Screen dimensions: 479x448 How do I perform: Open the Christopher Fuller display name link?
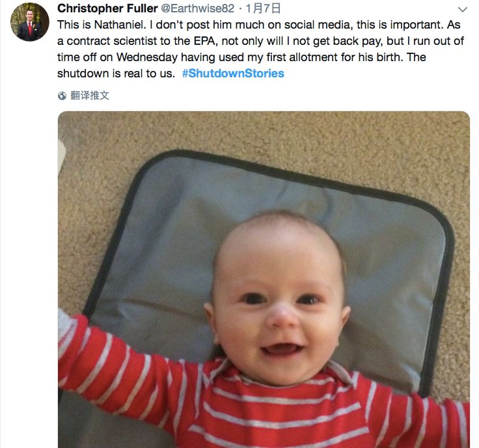[107, 8]
